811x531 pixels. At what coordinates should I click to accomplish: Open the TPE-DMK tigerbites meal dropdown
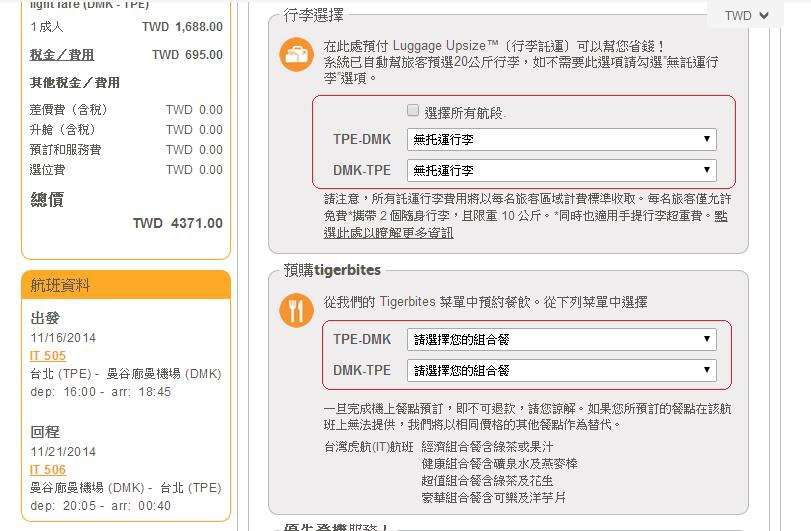tap(562, 340)
